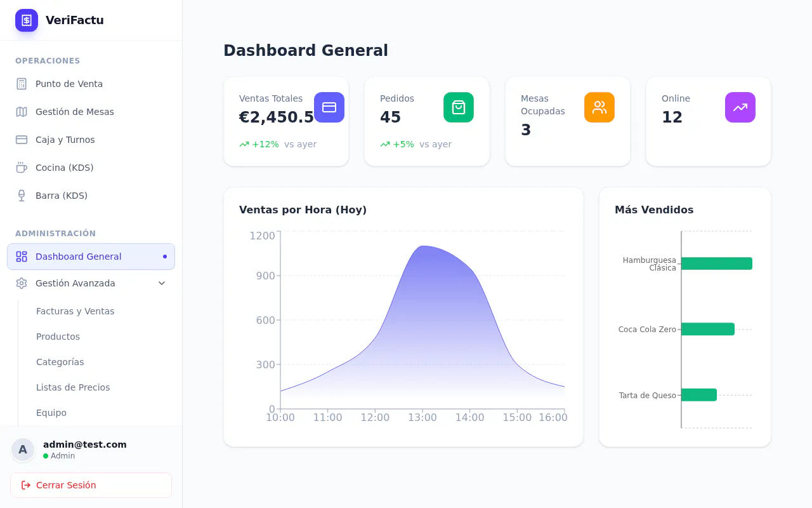Click the Online count 12

click(672, 117)
